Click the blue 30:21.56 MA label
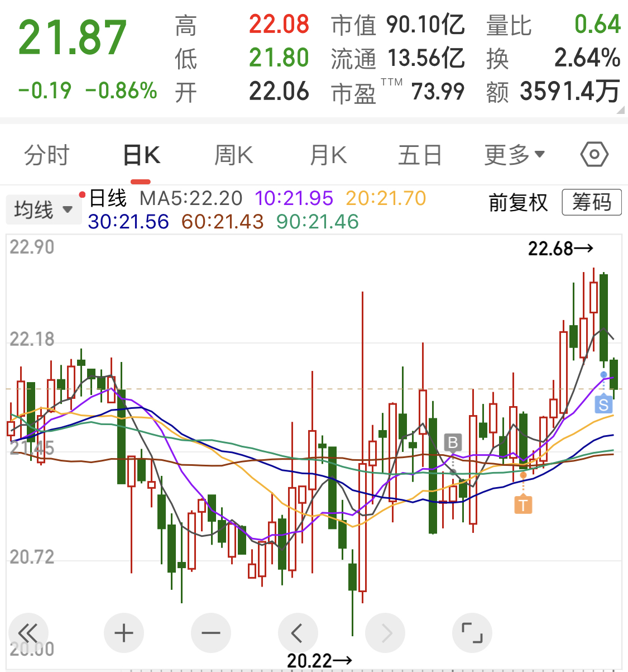This screenshot has width=628, height=672. tap(128, 222)
